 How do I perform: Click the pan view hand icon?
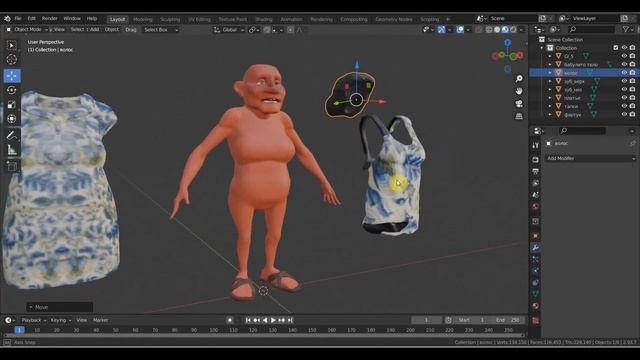(519, 91)
